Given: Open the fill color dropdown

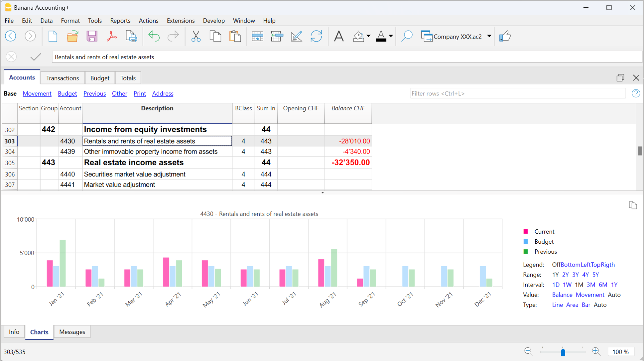Looking at the screenshot, I should (x=368, y=36).
